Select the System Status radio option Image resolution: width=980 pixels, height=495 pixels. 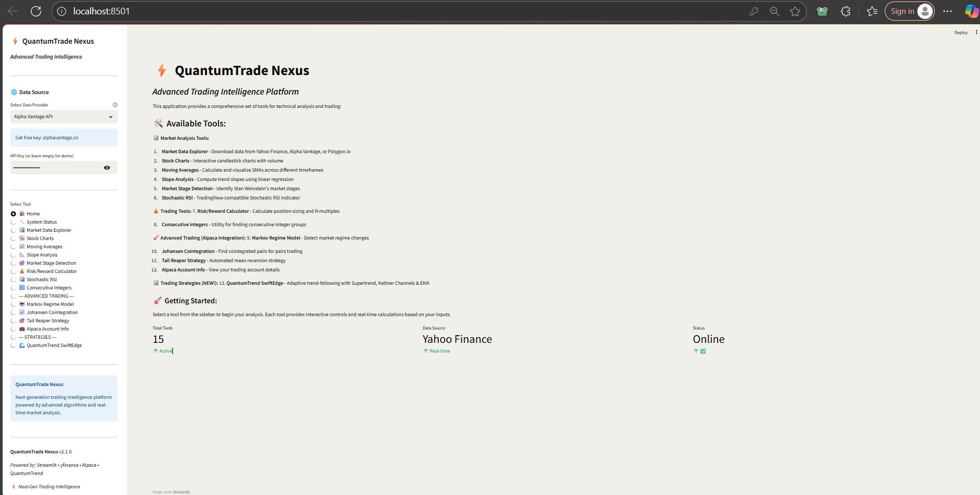(x=13, y=222)
